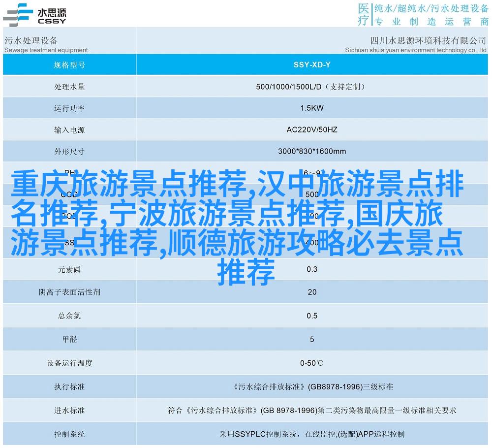Select the 500/1000/1500L/D value cell
The image size is (492, 448).
[x=312, y=87]
